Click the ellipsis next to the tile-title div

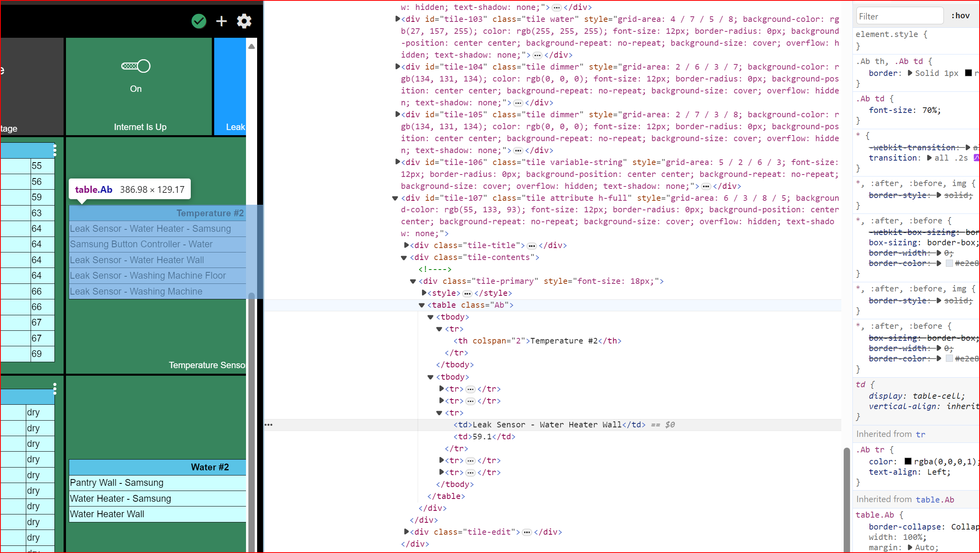point(531,245)
